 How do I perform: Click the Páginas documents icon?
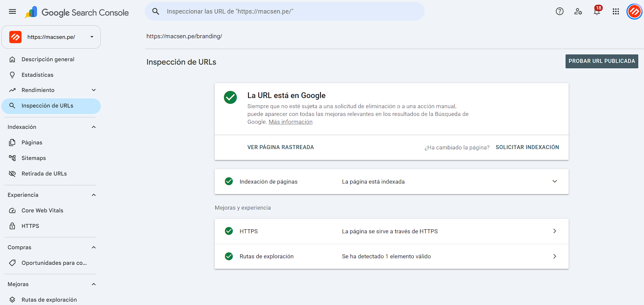coord(13,142)
